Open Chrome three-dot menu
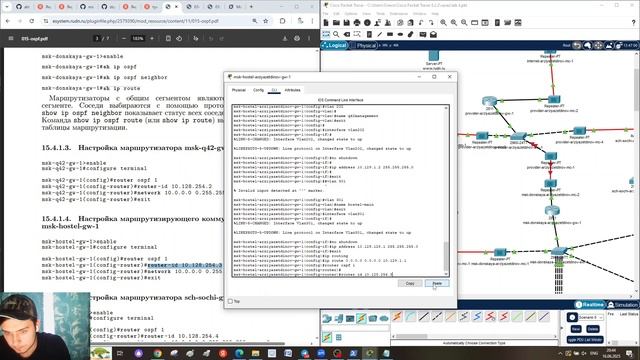The height and width of the screenshot is (360, 640). click(313, 21)
